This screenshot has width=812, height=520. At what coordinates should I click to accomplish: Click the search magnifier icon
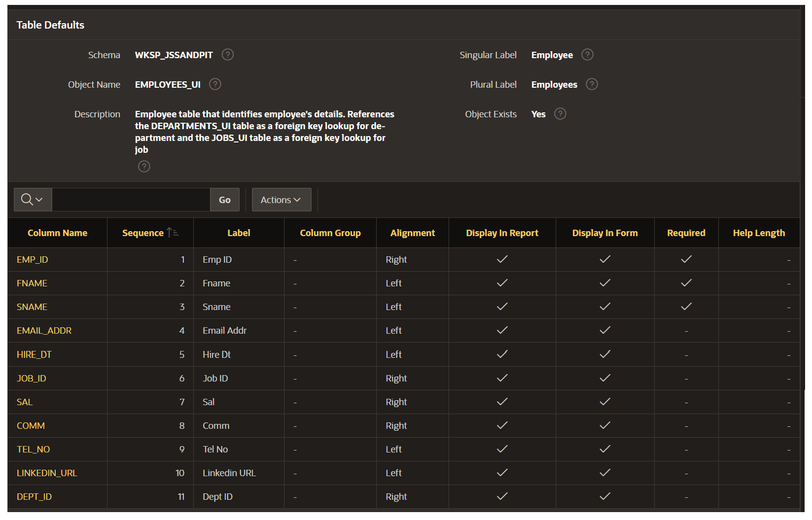tap(28, 200)
